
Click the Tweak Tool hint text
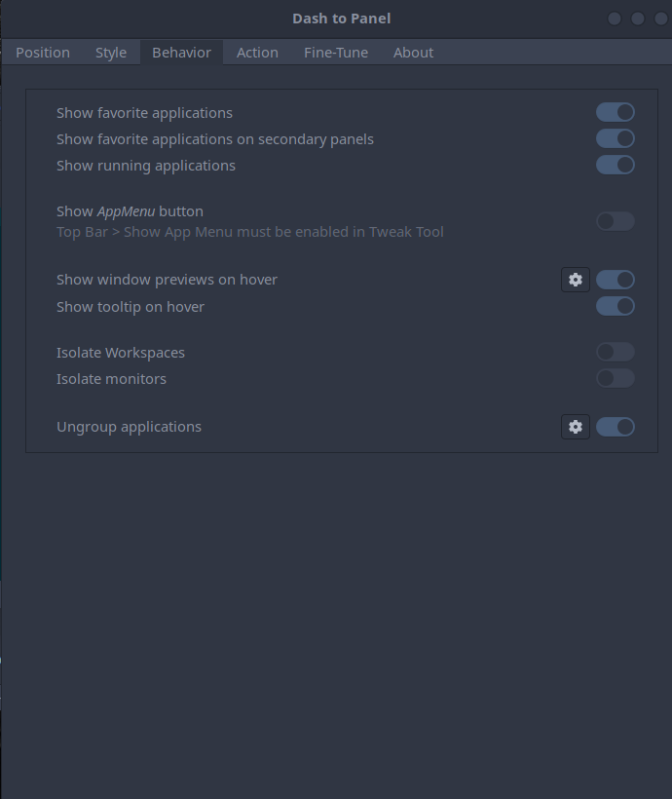coord(249,231)
